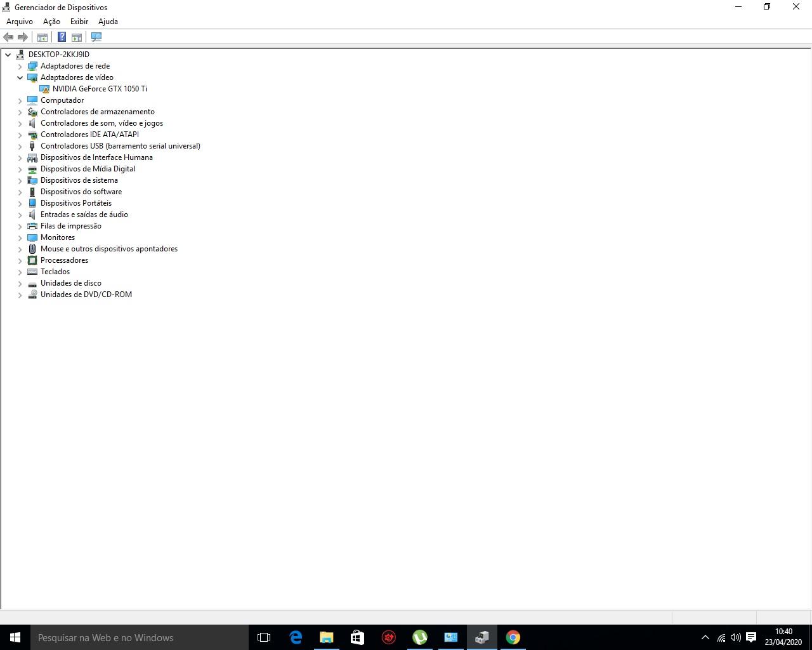Select the Processadores label

click(x=64, y=260)
